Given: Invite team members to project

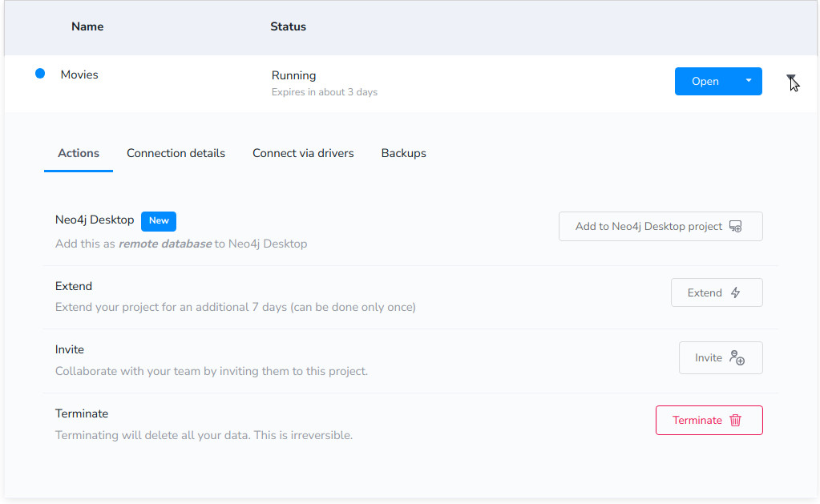Looking at the screenshot, I should click(721, 357).
